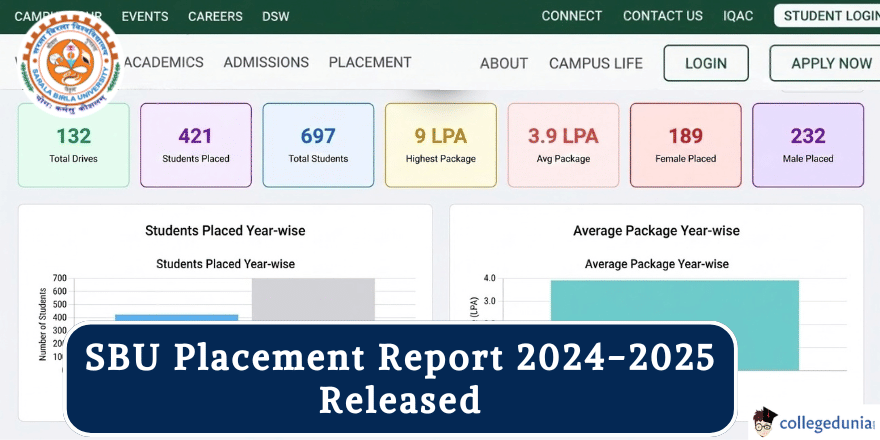Click the 700 axis value in students chart
The height and width of the screenshot is (440, 880).
(59, 278)
